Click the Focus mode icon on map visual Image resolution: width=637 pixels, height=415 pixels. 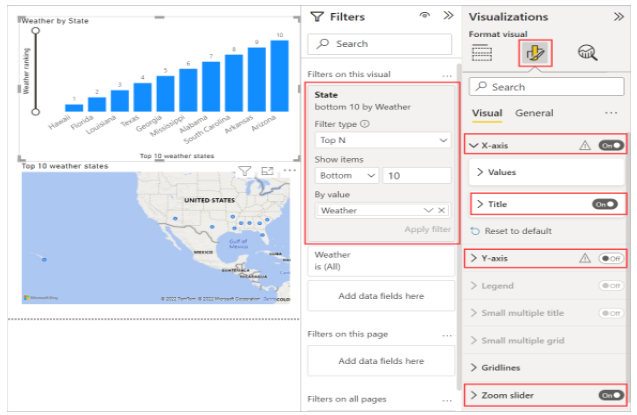coord(267,171)
